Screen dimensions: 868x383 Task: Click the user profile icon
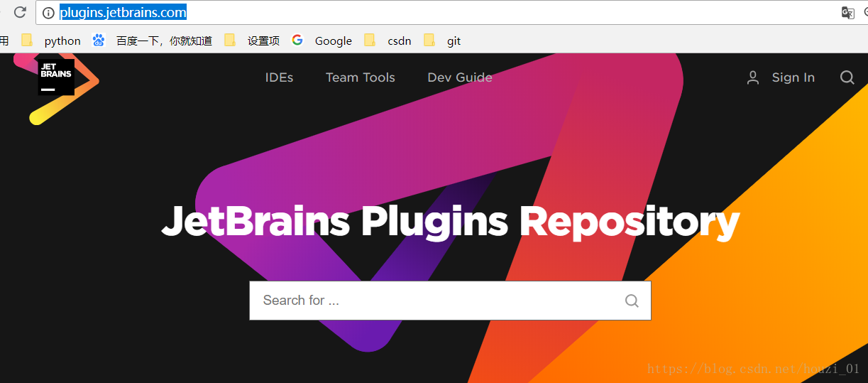753,77
